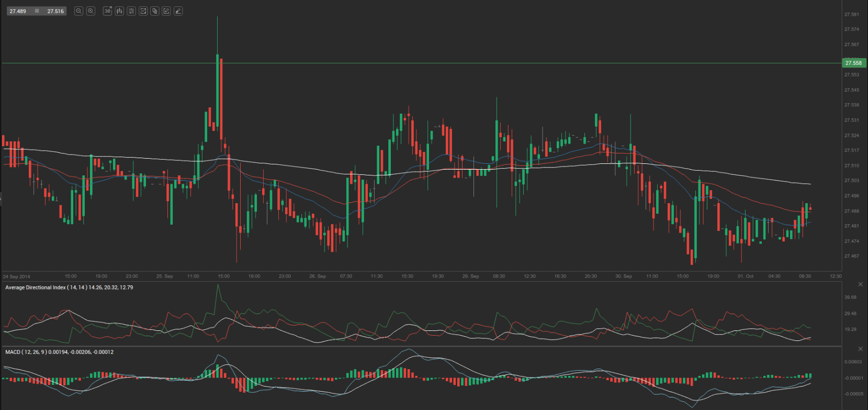Click the 29. Sep date on time axis
This screenshot has width=868, height=410.
click(x=470, y=276)
